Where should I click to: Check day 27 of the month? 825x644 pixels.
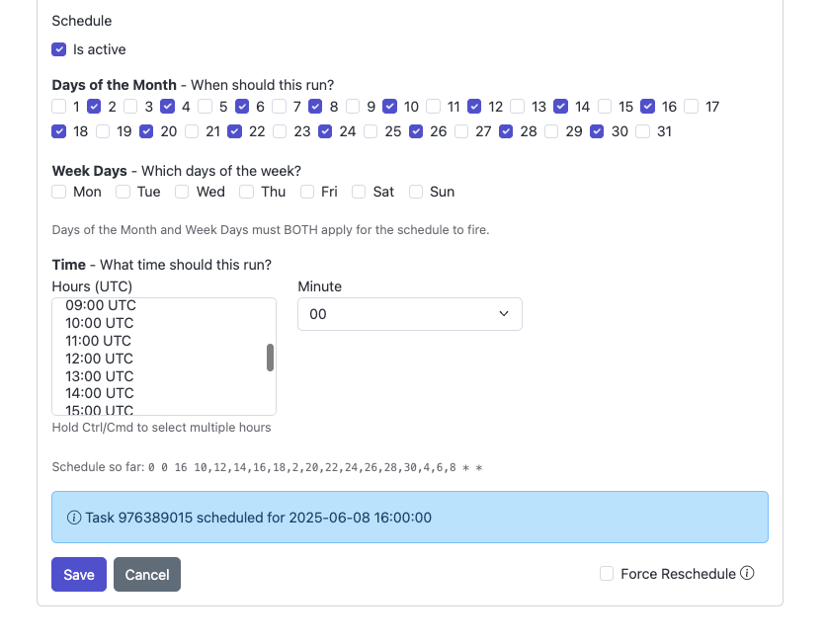[x=461, y=131]
